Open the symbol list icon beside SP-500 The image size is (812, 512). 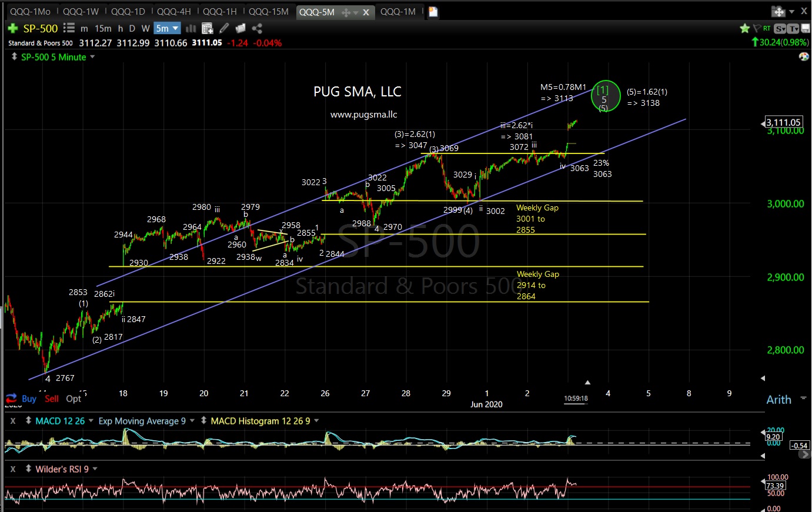tap(69, 28)
